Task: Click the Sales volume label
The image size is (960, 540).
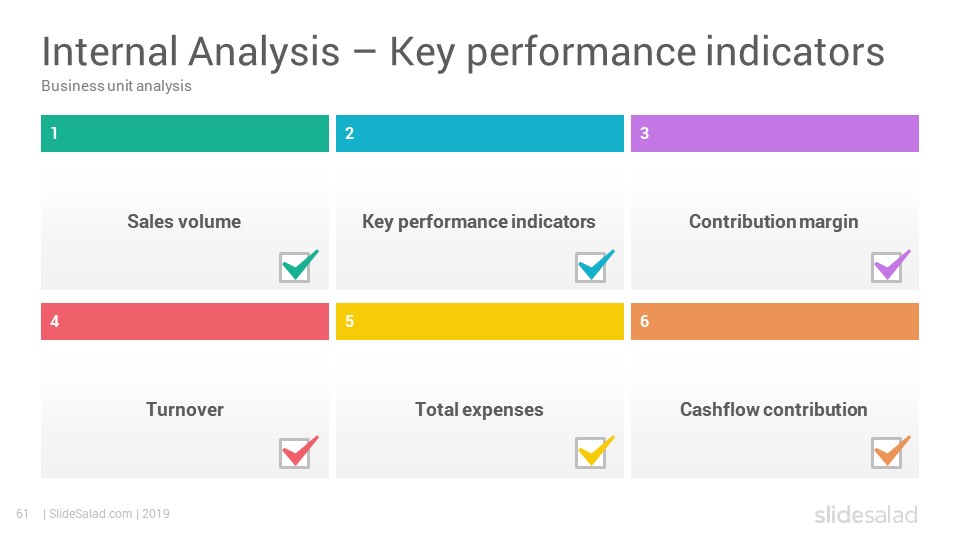Action: (184, 222)
